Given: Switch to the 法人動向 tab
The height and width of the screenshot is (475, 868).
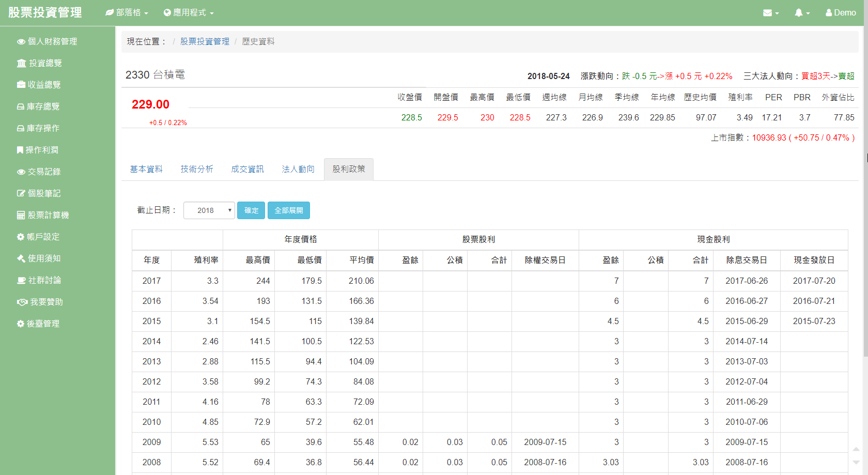Looking at the screenshot, I should click(x=298, y=170).
